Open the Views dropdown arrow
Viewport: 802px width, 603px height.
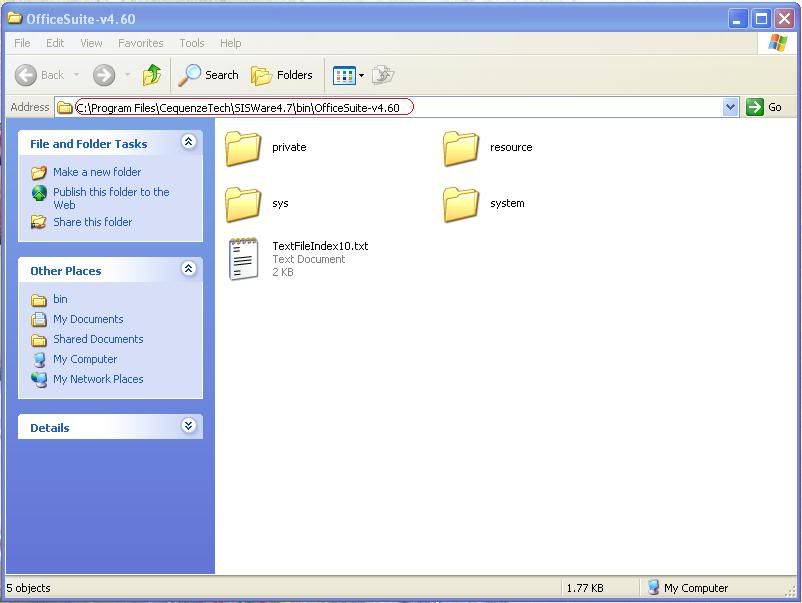(361, 76)
